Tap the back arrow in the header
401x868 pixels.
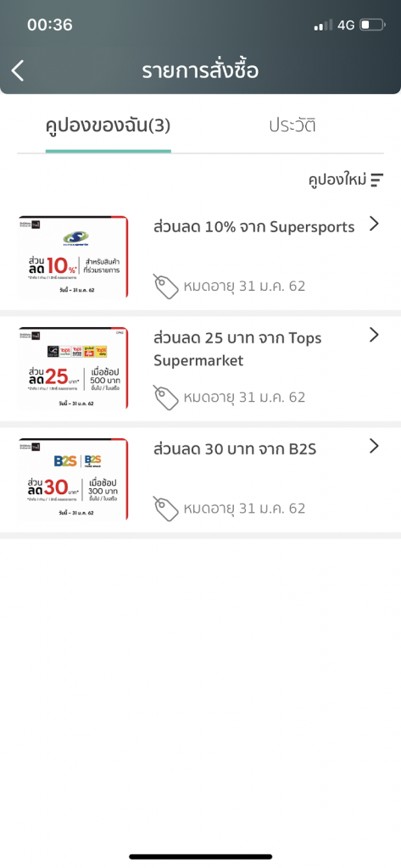pyautogui.click(x=18, y=71)
